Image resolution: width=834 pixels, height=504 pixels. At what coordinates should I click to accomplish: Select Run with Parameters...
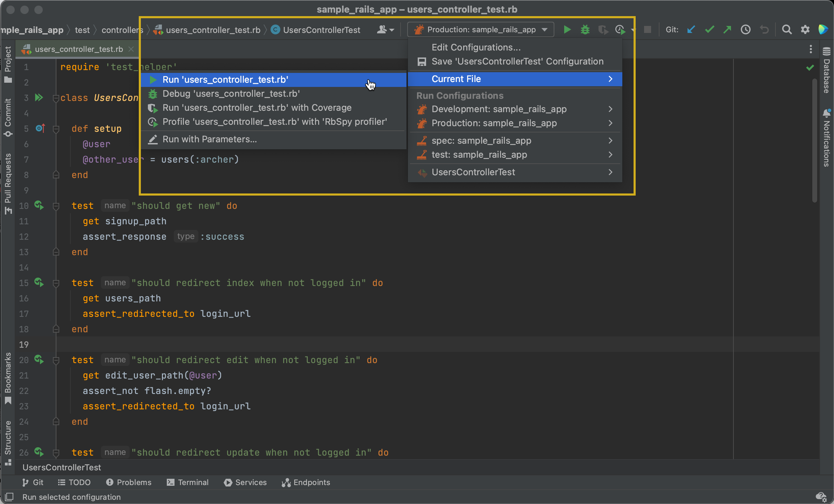(273, 139)
